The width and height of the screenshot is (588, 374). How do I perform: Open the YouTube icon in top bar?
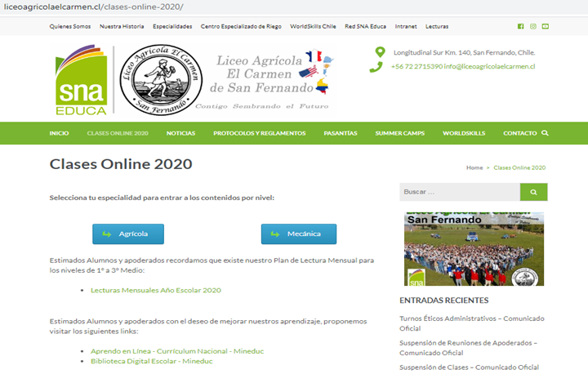pos(546,26)
